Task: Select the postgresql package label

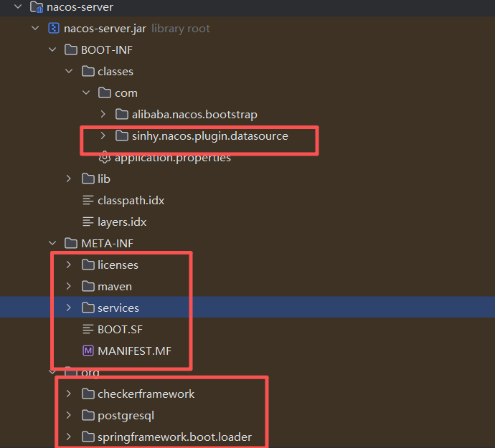Action: [x=126, y=416]
